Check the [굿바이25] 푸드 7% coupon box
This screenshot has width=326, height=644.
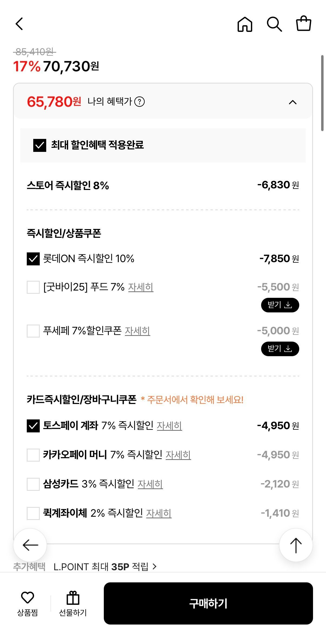coord(33,287)
